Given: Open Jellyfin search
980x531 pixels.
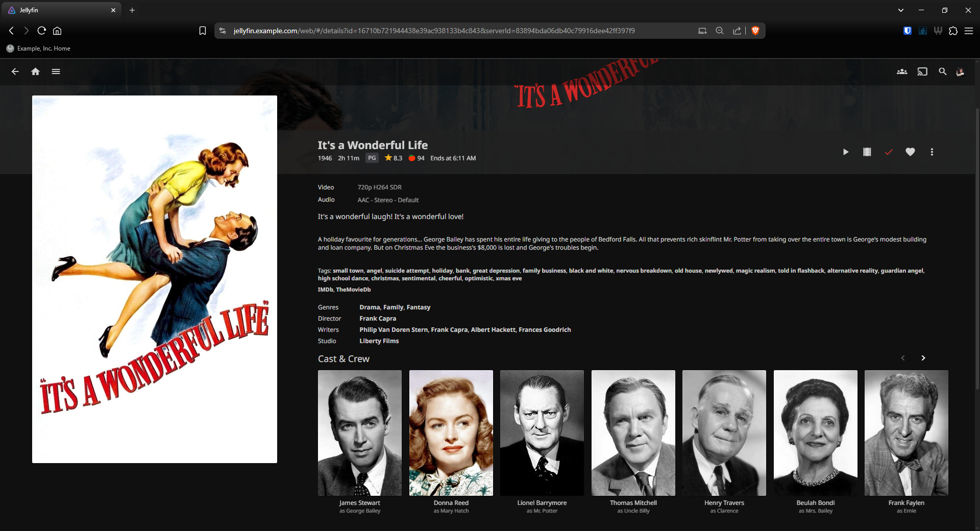Looking at the screenshot, I should 943,71.
